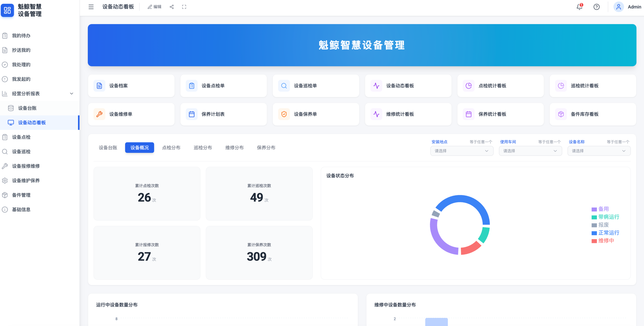Toggle 正常运行 legend entry
Image resolution: width=644 pixels, height=326 pixels.
[606, 233]
